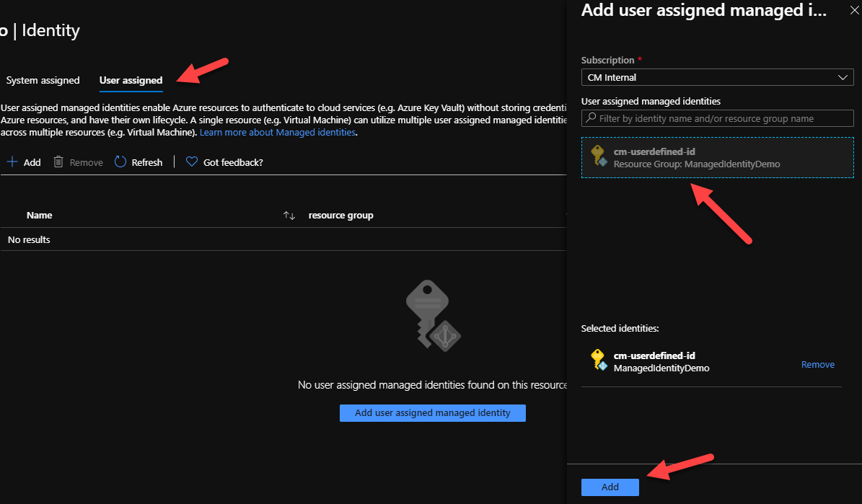Select the User assigned tab

pos(131,80)
